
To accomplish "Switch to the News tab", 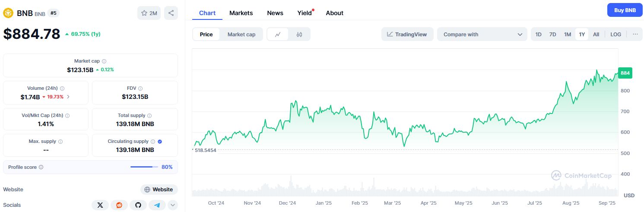I will pyautogui.click(x=275, y=13).
